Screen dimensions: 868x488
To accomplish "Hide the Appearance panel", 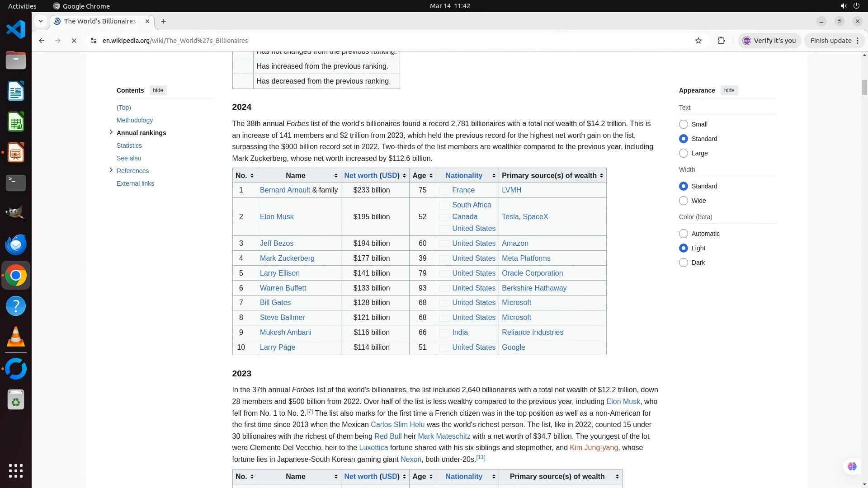I will pos(729,90).
